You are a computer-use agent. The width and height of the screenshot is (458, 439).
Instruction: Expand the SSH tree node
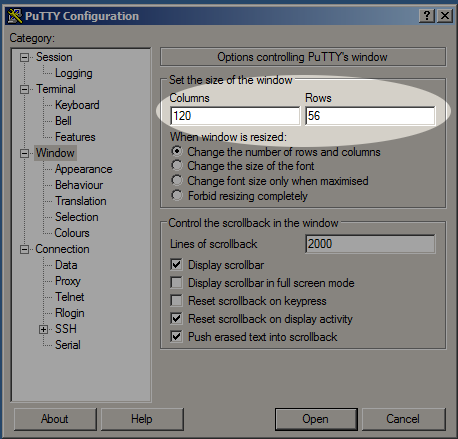43,329
